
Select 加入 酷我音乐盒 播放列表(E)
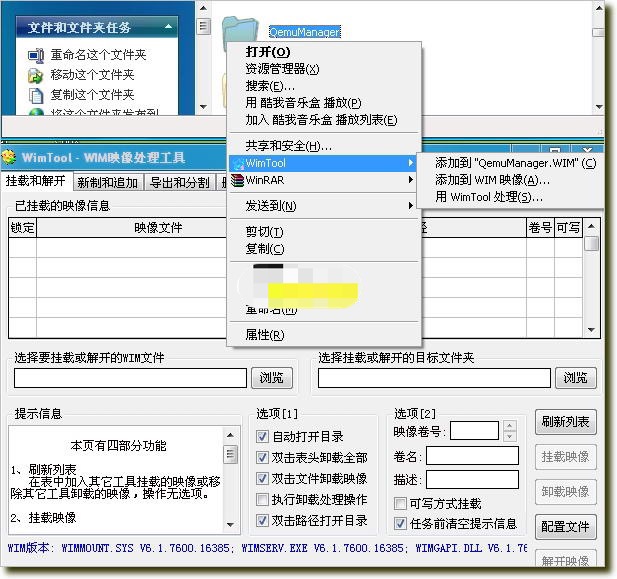coord(324,120)
